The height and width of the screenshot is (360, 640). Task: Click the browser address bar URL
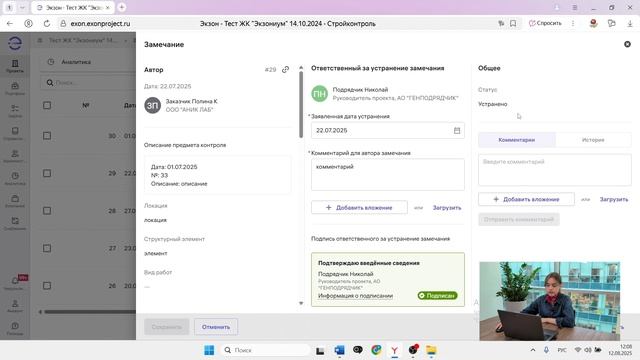[x=100, y=24]
